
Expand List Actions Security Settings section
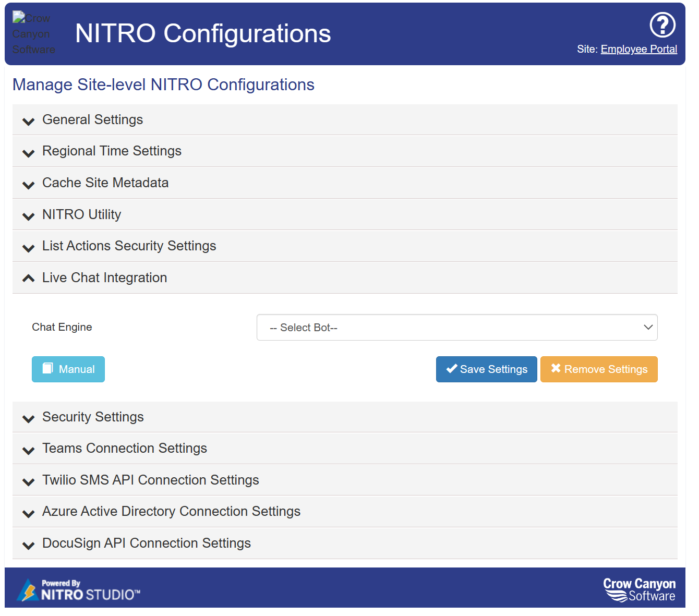pyautogui.click(x=129, y=246)
